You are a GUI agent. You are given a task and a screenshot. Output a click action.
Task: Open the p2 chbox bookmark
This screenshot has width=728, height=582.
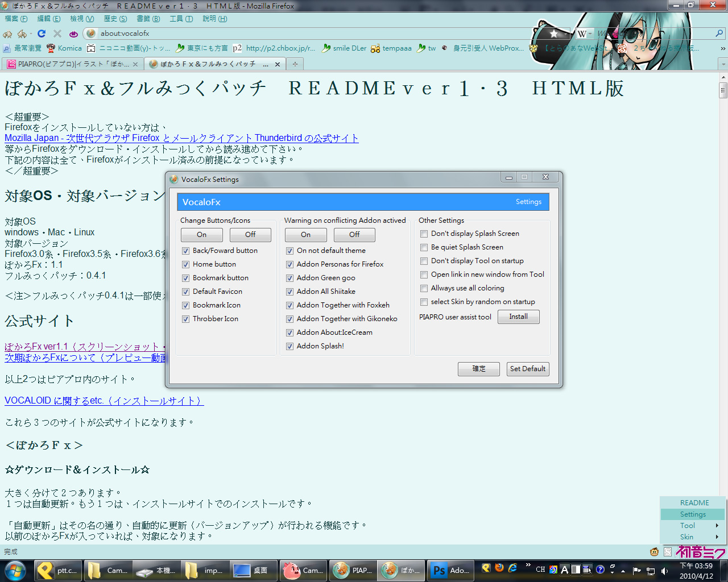click(274, 48)
